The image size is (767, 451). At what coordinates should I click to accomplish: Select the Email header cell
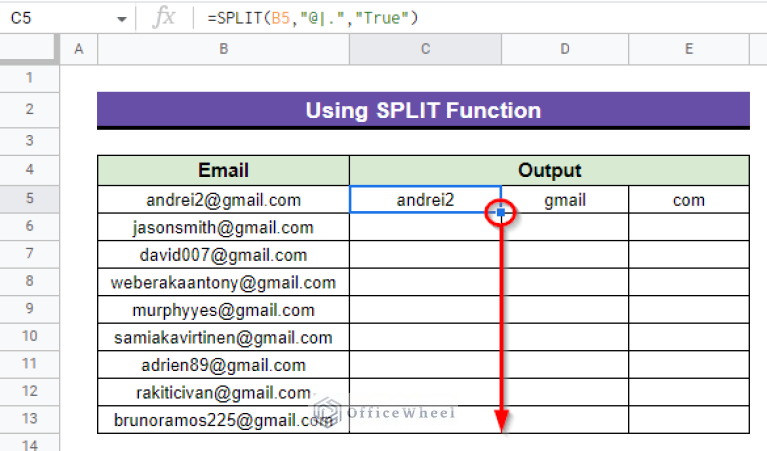[x=223, y=171]
